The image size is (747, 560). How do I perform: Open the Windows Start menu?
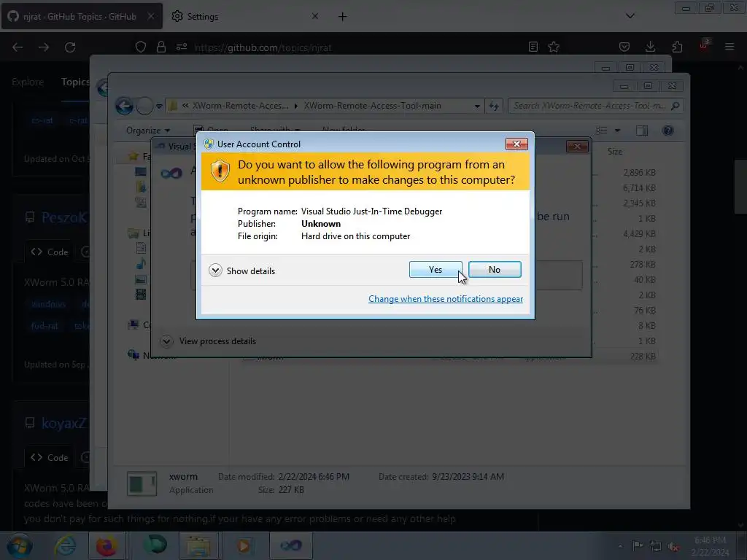18,545
